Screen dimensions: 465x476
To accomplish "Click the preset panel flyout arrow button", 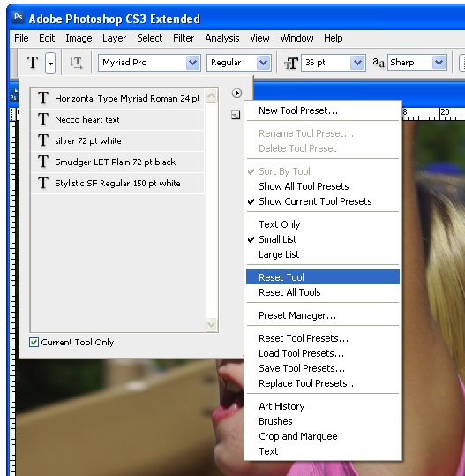I will pyautogui.click(x=236, y=93).
